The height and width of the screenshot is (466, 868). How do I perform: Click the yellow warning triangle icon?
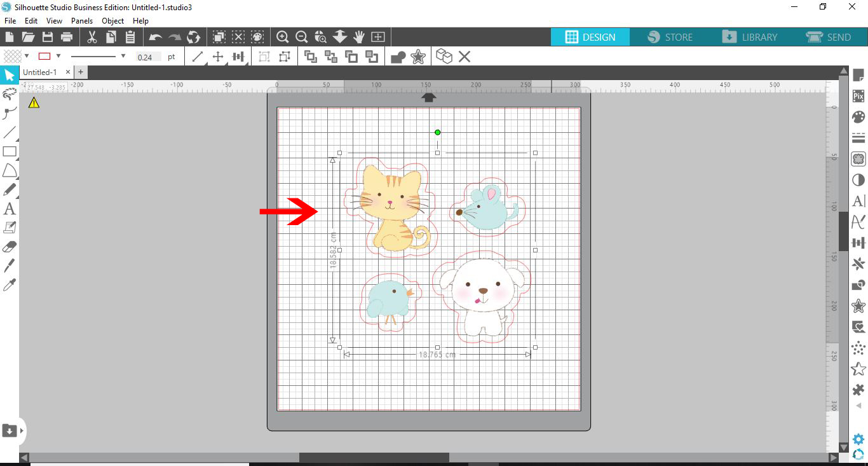[34, 102]
